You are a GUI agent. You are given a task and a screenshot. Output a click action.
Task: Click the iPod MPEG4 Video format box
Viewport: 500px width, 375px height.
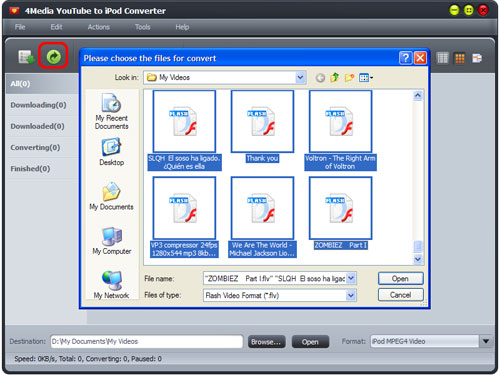click(425, 341)
